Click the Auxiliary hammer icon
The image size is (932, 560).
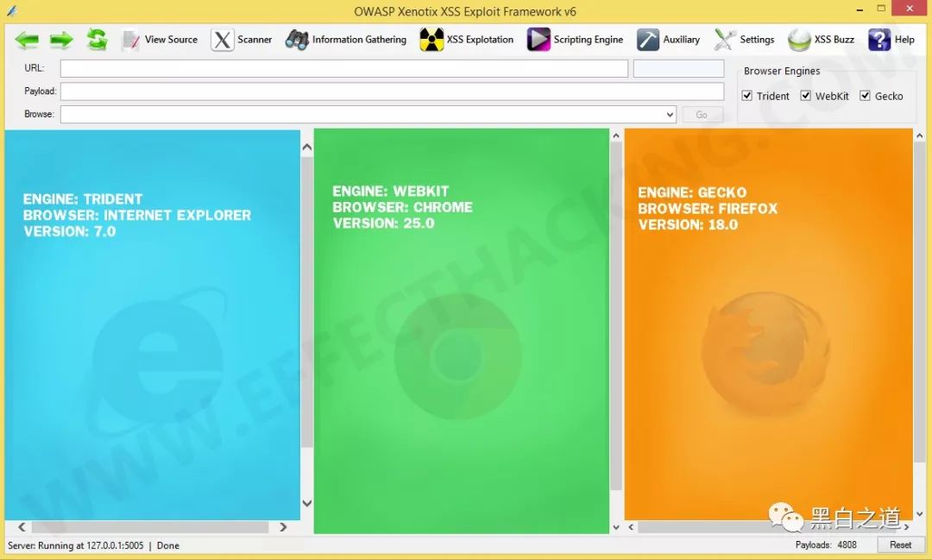click(648, 40)
